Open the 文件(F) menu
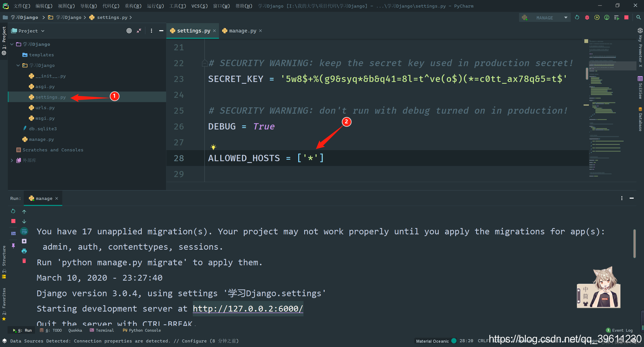 pos(22,6)
